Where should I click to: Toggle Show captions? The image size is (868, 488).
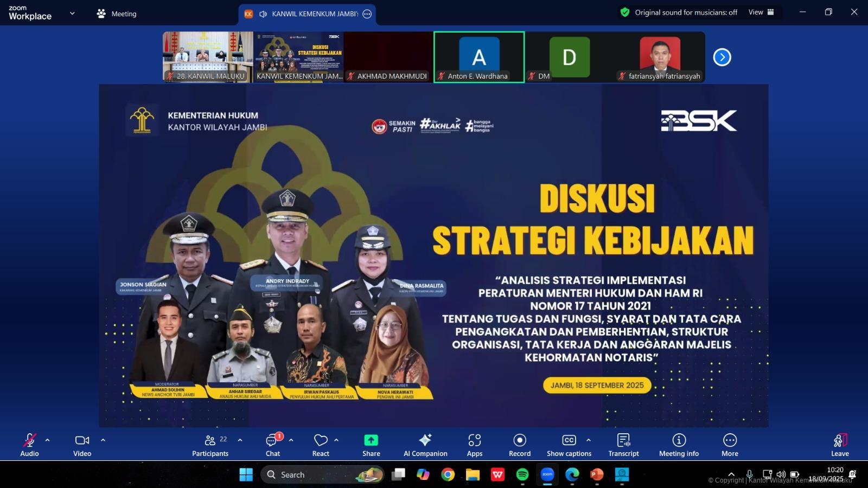569,445
